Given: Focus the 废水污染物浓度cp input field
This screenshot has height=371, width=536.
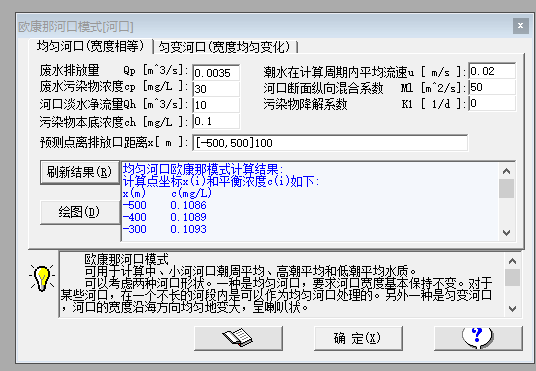Looking at the screenshot, I should 216,89.
